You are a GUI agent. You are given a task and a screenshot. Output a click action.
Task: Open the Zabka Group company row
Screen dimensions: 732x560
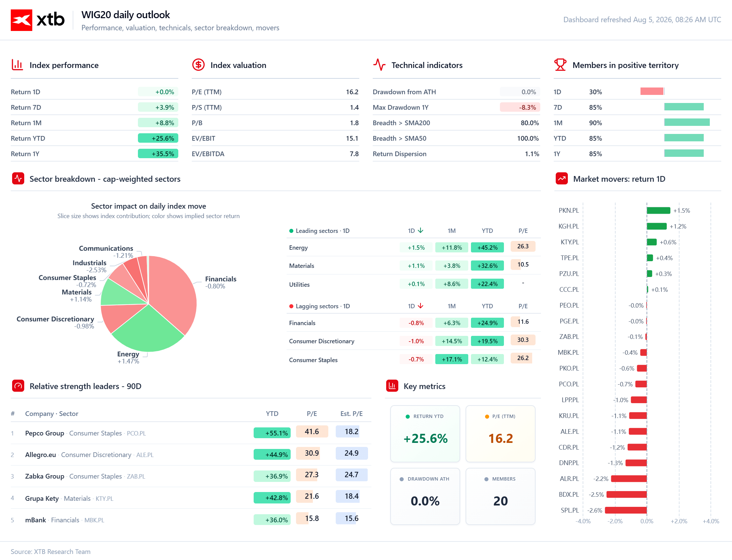click(191, 476)
